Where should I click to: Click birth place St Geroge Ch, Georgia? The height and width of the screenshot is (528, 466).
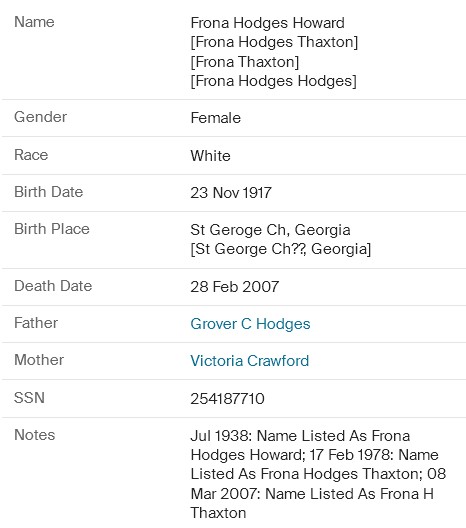[270, 230]
